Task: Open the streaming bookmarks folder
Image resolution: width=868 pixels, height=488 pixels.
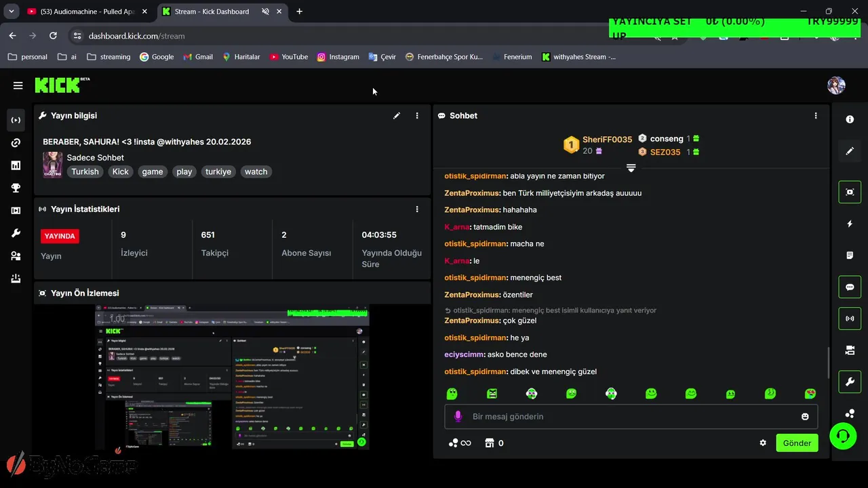Action: [108, 57]
